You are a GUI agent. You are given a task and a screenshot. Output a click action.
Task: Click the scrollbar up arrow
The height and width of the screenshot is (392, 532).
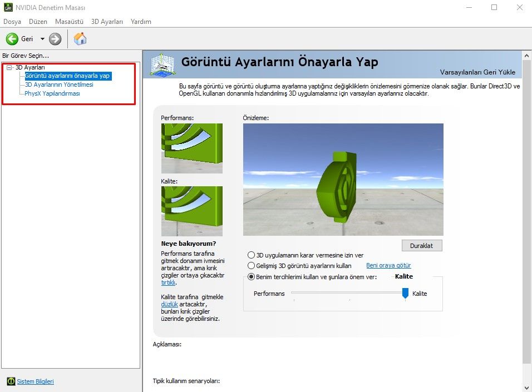526,56
